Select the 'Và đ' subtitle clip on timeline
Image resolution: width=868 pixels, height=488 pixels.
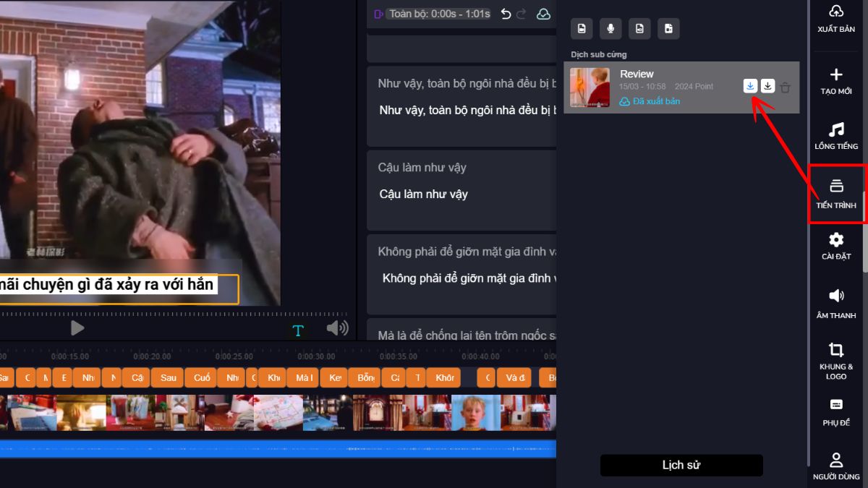(x=514, y=377)
